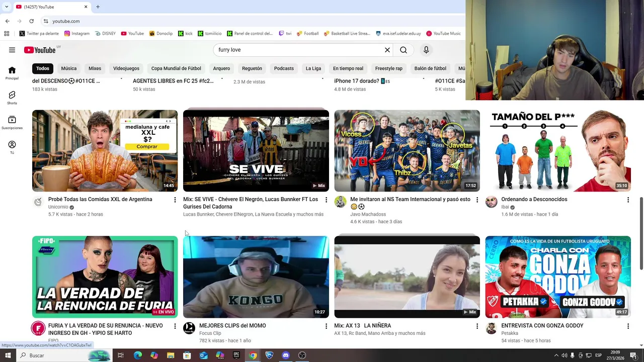
Task: Select the En tiempo real chip
Action: click(x=348, y=68)
